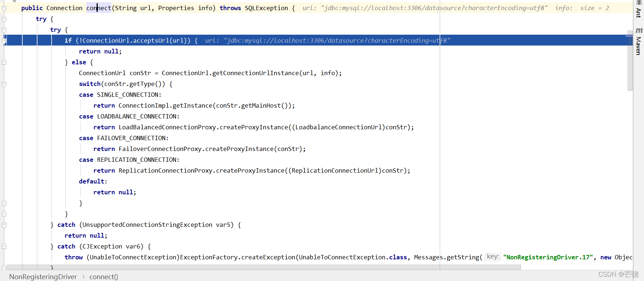Click 'getMainHost' method call
This screenshot has height=281, width=644.
(x=261, y=105)
